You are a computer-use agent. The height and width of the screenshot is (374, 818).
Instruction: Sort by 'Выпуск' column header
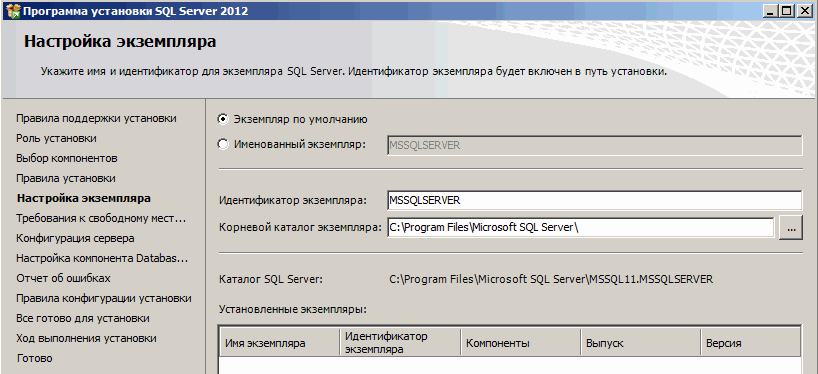(x=640, y=343)
